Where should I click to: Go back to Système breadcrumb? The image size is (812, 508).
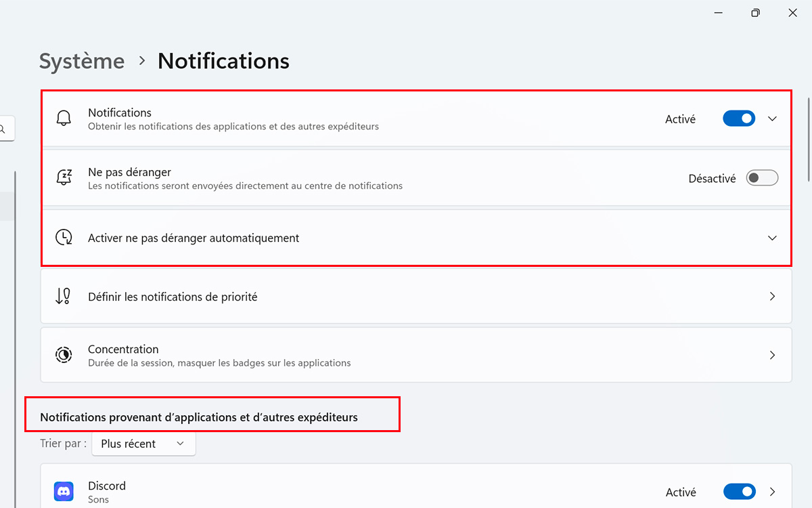point(82,61)
